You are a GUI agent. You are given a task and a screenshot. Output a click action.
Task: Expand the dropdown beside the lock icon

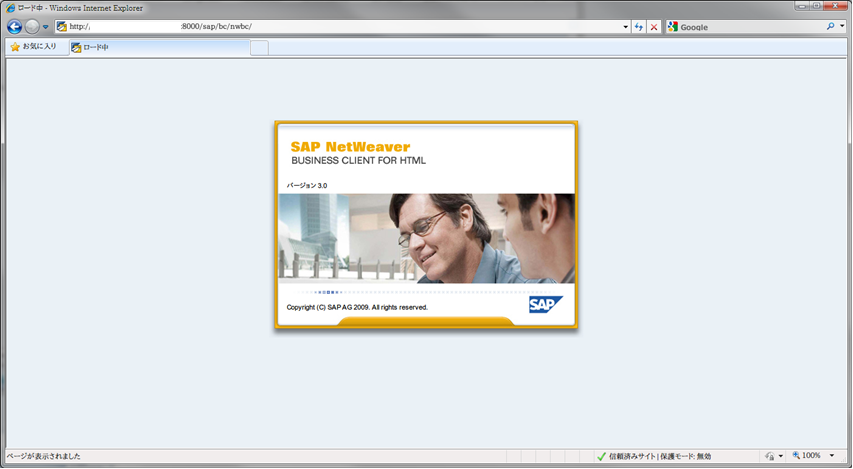pyautogui.click(x=781, y=456)
